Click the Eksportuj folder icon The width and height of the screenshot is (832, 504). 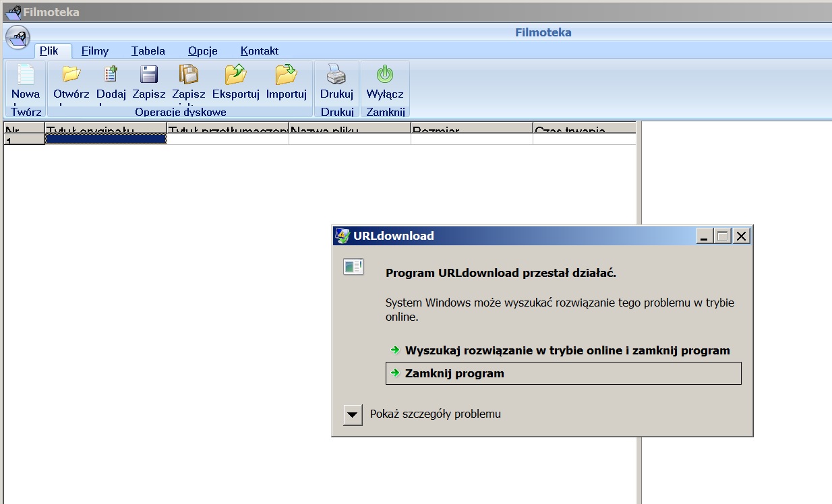coord(235,75)
